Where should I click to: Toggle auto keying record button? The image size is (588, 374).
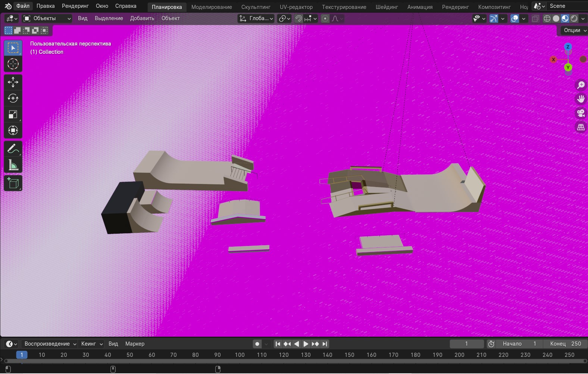[x=257, y=344]
